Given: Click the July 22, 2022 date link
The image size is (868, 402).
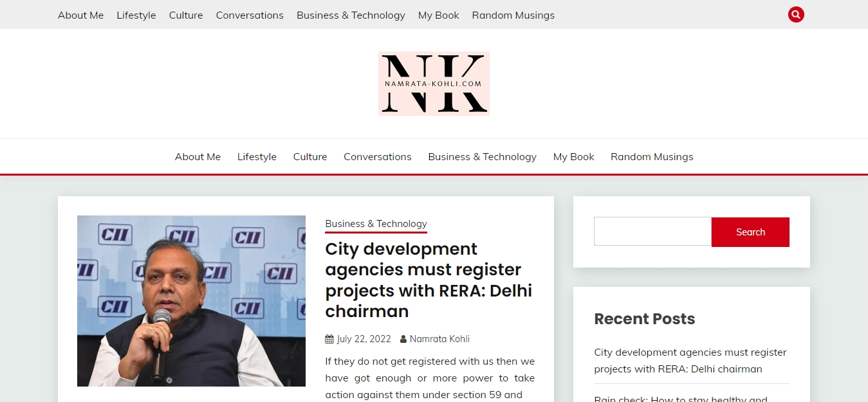Looking at the screenshot, I should pos(364,339).
